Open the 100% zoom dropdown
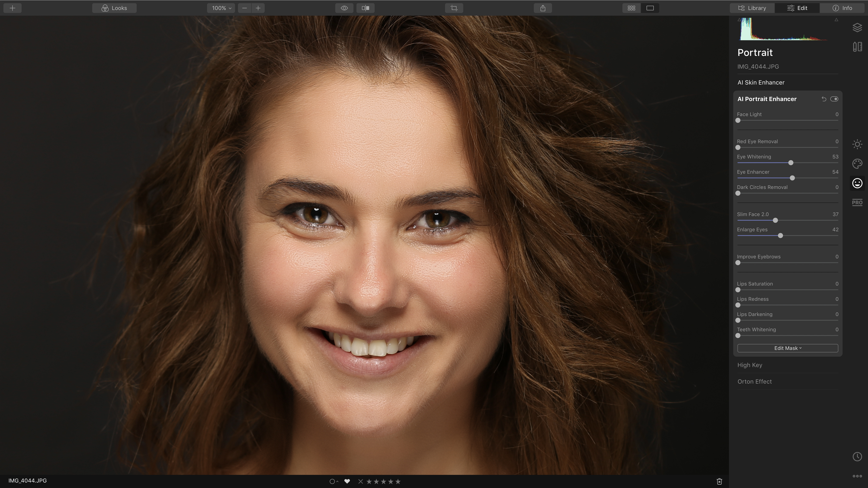This screenshot has height=488, width=868. [x=221, y=8]
